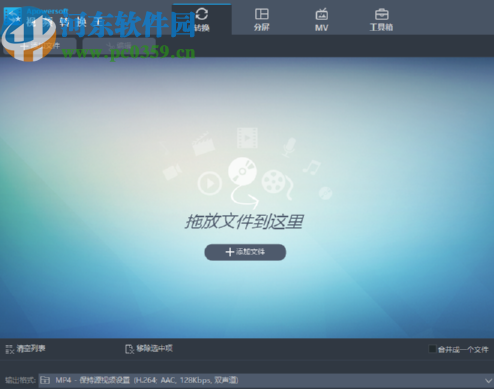
Task: Open the 分屏 split-screen tab
Action: [x=262, y=19]
